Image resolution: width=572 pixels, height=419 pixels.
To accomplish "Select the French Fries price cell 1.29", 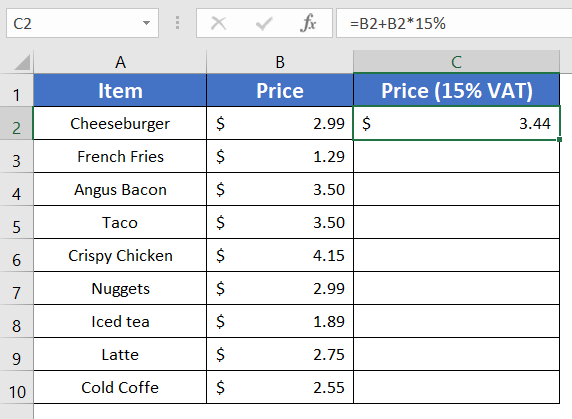I will click(280, 156).
